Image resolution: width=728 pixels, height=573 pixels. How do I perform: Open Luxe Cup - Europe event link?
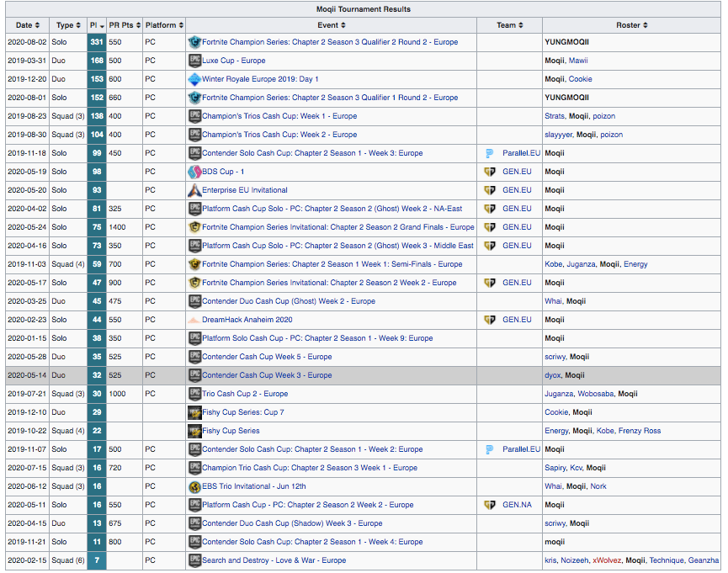[233, 61]
